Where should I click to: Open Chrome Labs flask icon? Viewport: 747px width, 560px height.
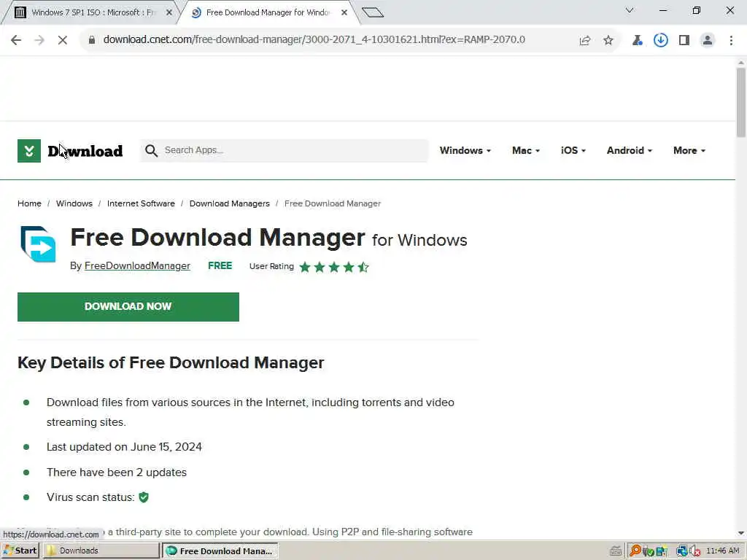click(637, 41)
